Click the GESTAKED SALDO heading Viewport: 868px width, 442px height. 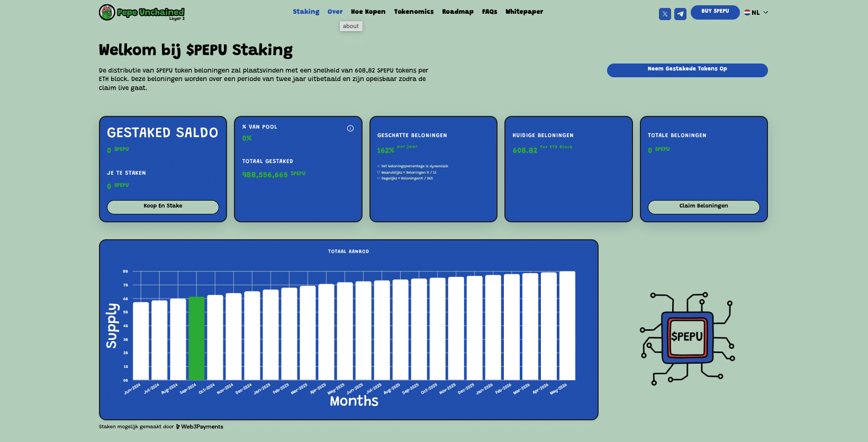[162, 133]
